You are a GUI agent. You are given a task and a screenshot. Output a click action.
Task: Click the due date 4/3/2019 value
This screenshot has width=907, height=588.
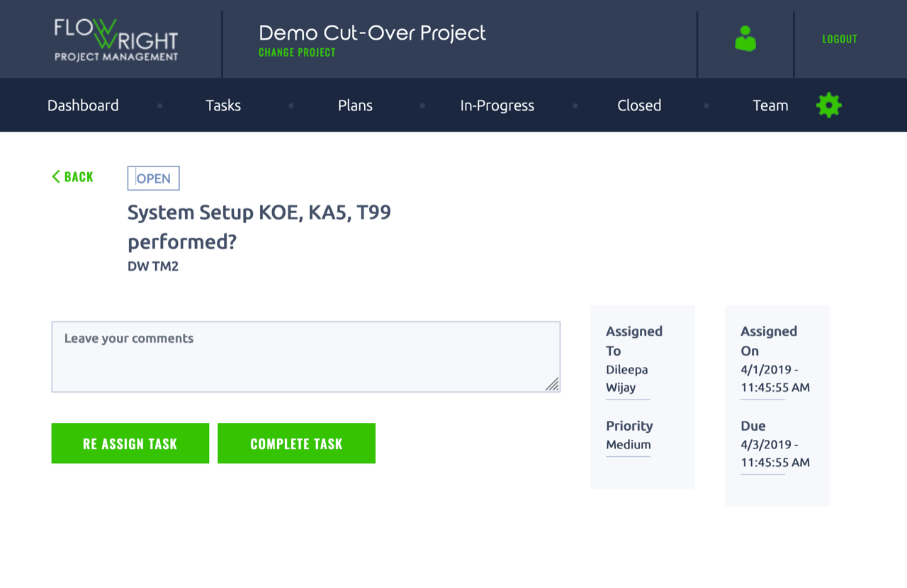[x=762, y=453]
